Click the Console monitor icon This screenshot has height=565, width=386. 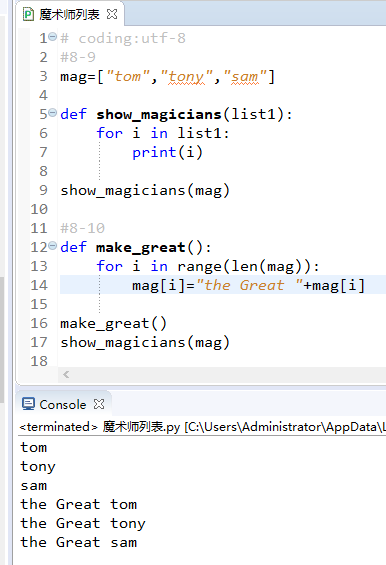click(x=28, y=404)
